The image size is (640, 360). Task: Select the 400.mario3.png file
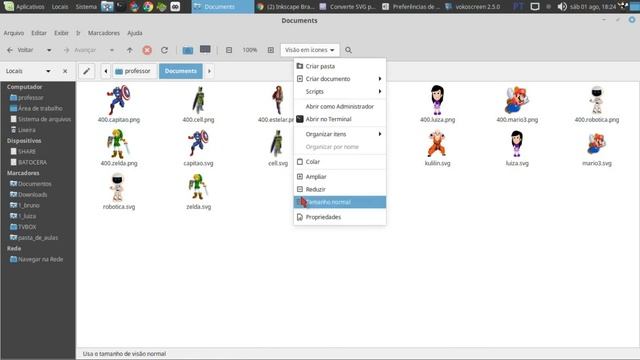tap(517, 104)
